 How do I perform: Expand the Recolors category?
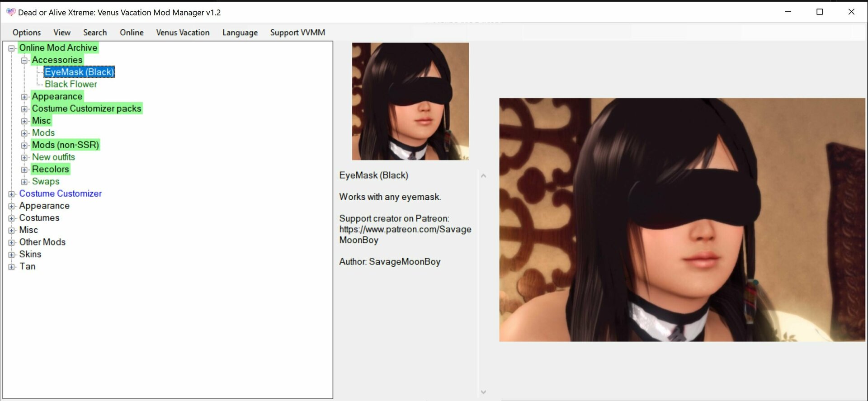(24, 170)
